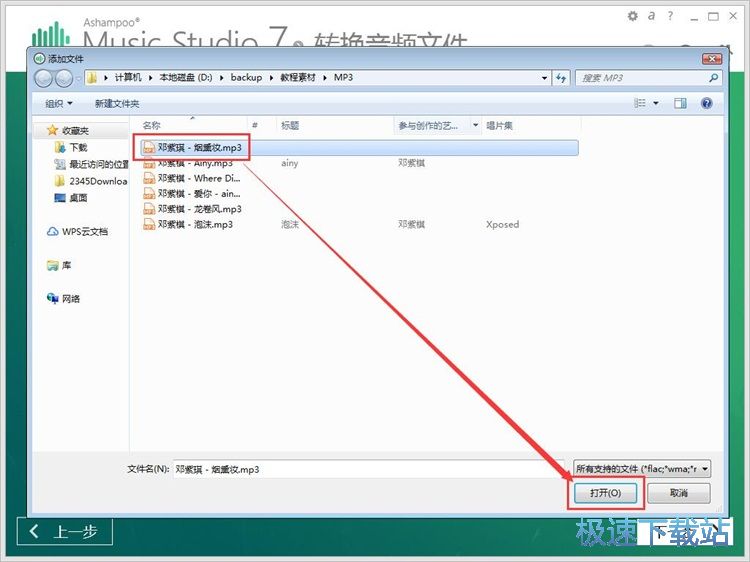Open the help icon in the dialog
The height and width of the screenshot is (562, 750).
click(706, 103)
